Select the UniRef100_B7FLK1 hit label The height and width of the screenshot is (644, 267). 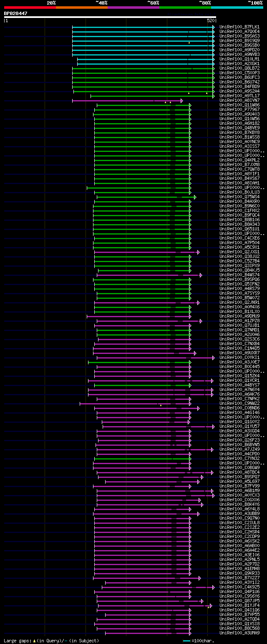tap(239, 27)
